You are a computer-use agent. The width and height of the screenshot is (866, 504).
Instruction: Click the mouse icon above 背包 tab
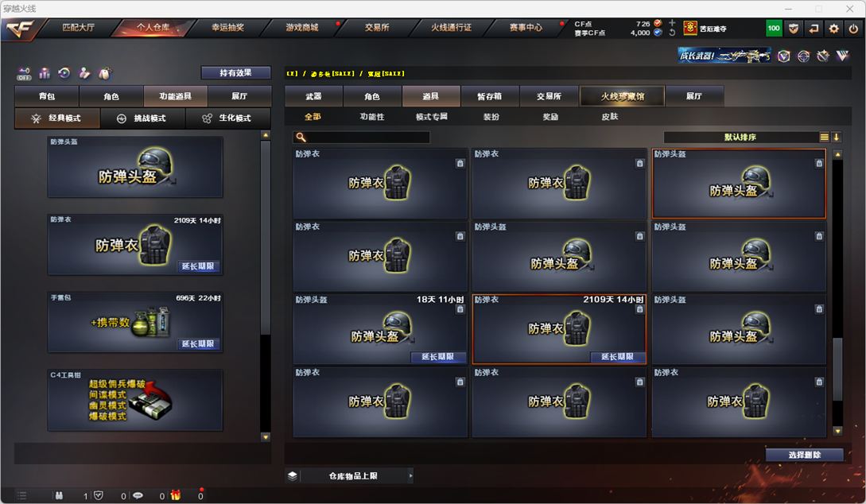(x=104, y=73)
